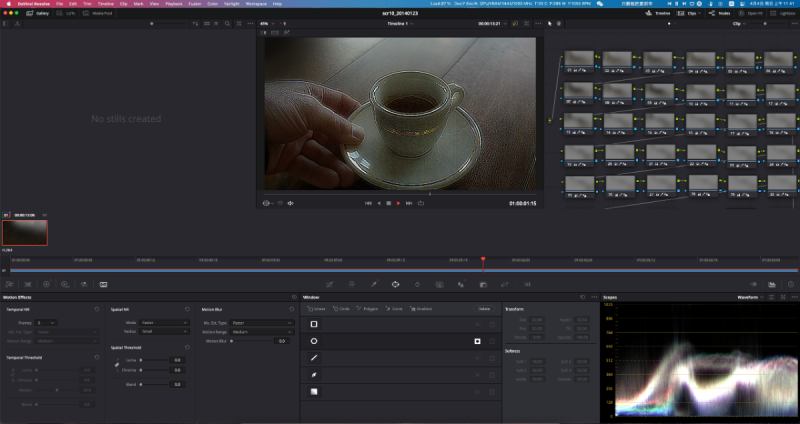Toggle viewer audio mute speaker

click(290, 203)
